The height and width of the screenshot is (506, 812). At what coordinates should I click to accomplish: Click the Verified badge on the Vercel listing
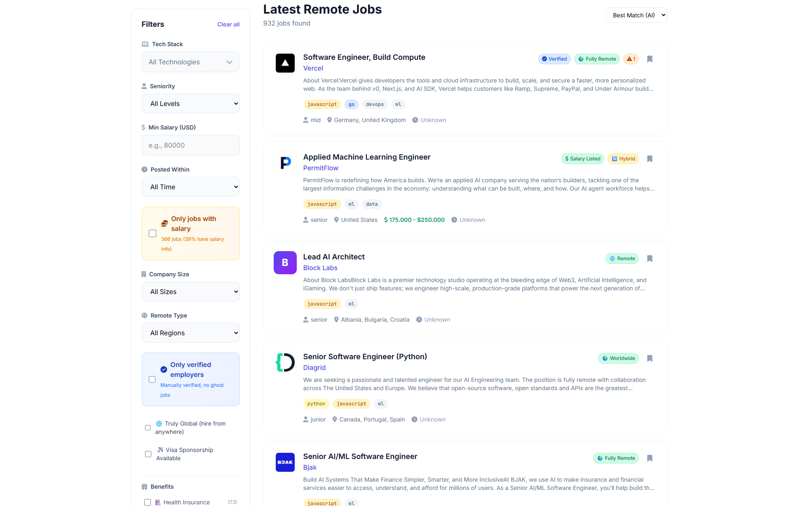pos(554,59)
